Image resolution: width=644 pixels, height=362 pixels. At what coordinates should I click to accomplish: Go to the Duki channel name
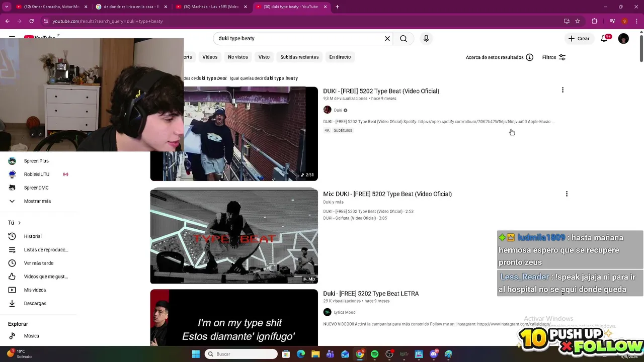pyautogui.click(x=338, y=110)
